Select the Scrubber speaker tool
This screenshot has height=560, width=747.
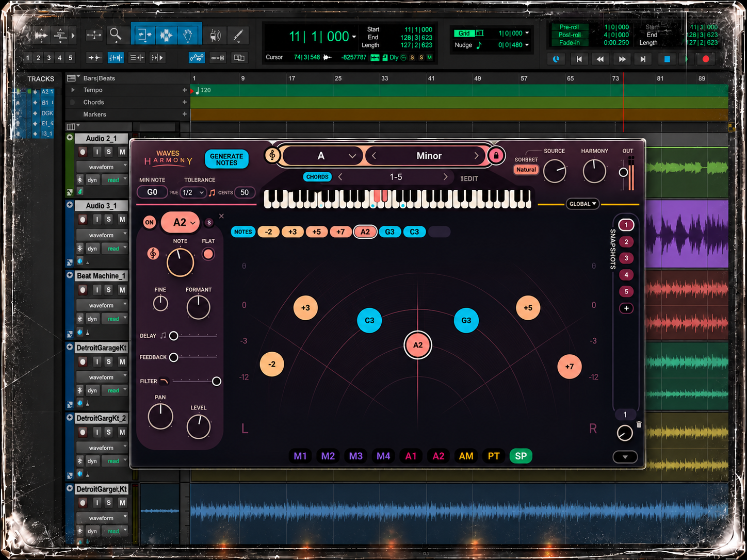215,35
